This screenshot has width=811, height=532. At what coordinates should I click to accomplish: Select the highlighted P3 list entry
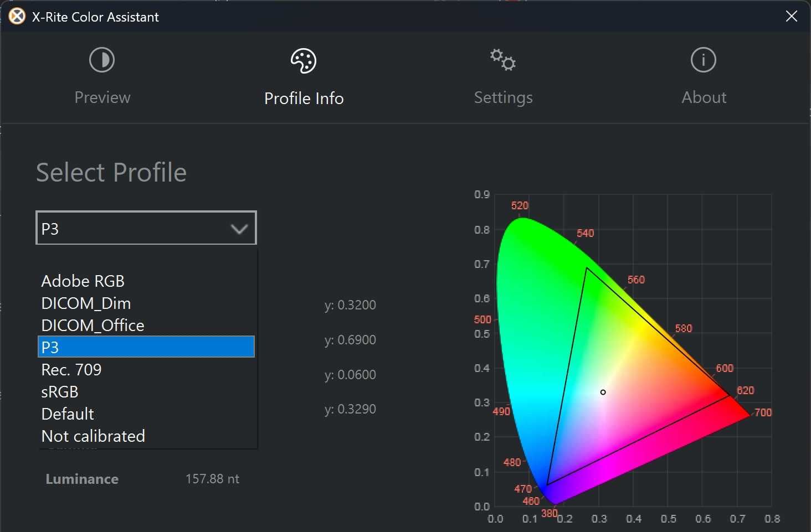(146, 347)
